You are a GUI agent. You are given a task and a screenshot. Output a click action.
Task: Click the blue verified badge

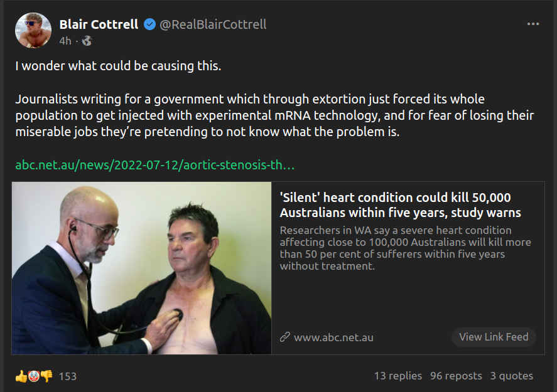tap(149, 24)
